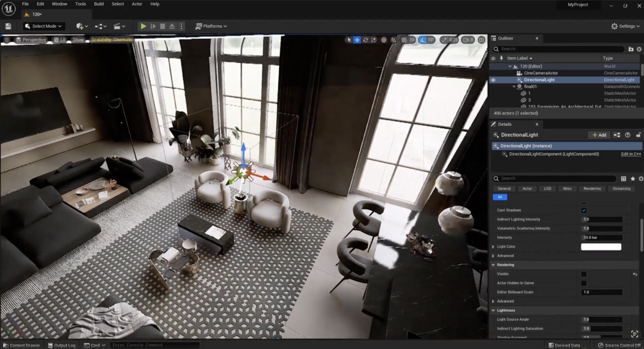Toggle the Cast Shadows checkbox
Screen dimensions: 644x349
584,210
